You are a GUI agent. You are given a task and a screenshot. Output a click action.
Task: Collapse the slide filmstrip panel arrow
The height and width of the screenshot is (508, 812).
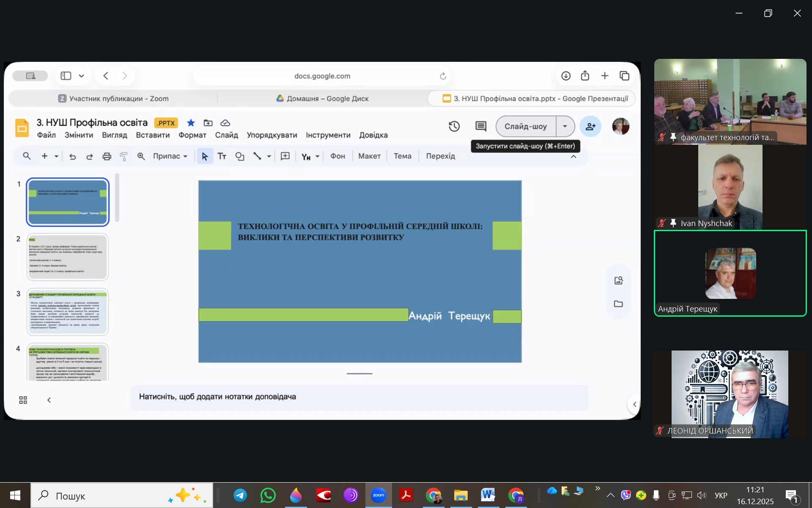pos(49,400)
